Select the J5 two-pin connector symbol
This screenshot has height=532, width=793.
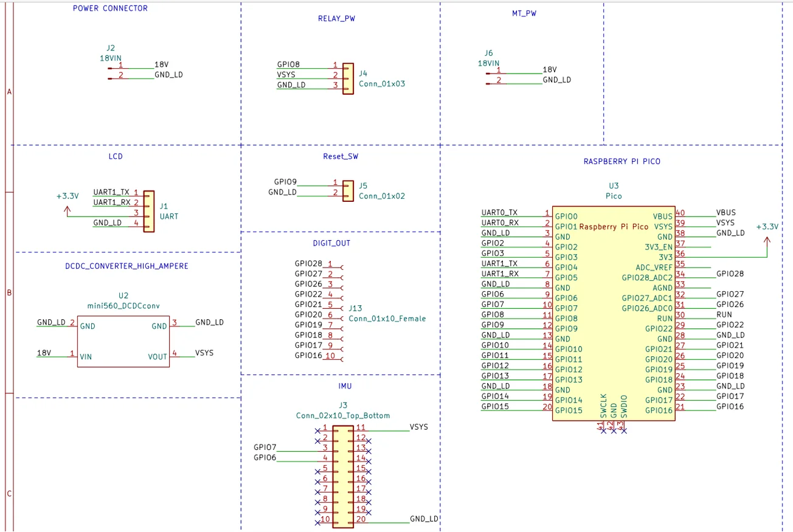(348, 191)
